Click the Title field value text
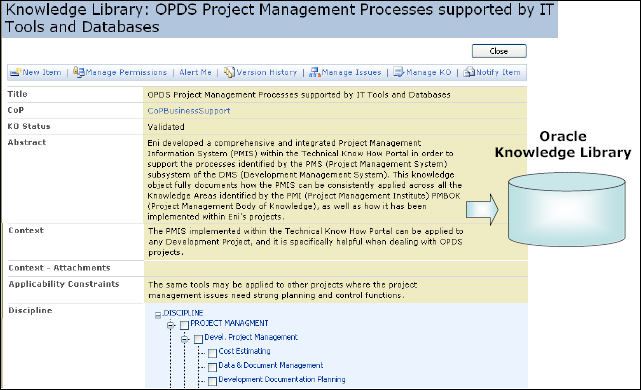This screenshot has height=390, width=641. click(299, 95)
